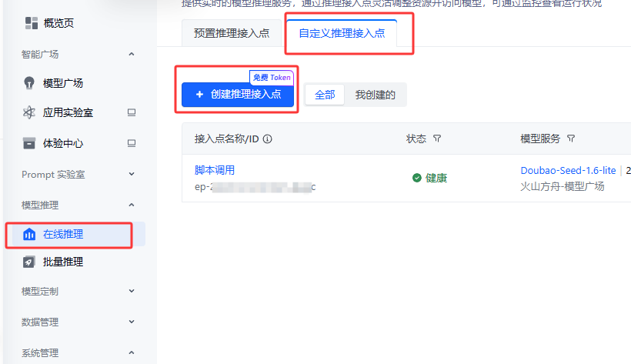Image resolution: width=631 pixels, height=364 pixels.
Task: Switch to 预置推理接入点 tab
Action: (232, 33)
